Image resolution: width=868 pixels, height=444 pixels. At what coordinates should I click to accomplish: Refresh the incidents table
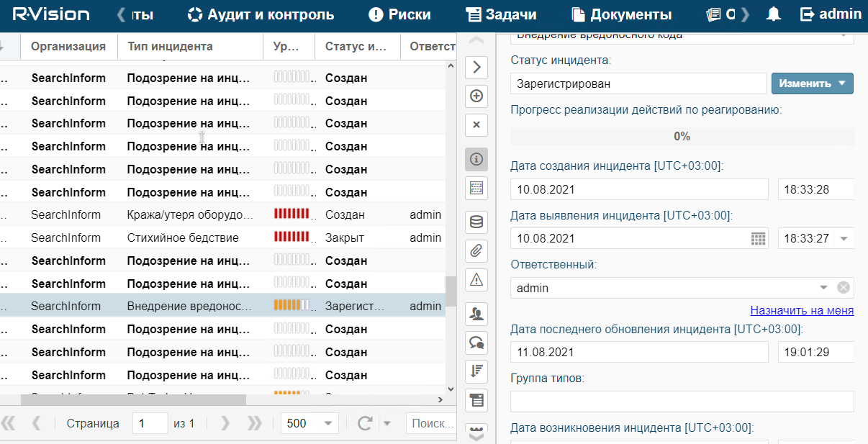point(365,423)
